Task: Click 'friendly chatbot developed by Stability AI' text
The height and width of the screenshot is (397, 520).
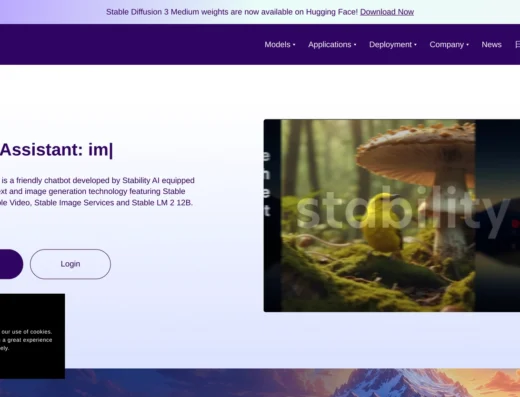Action: coord(88,180)
